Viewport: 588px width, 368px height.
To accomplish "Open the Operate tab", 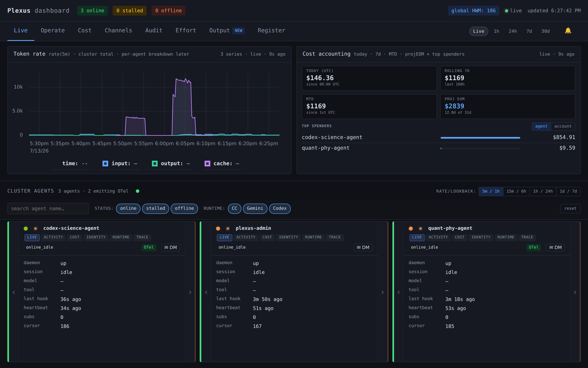I will 53,30.
